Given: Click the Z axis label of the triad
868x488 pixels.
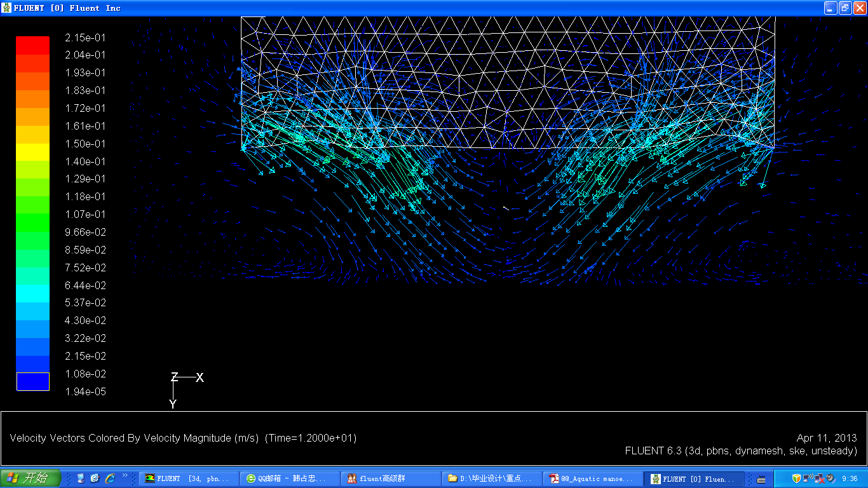Looking at the screenshot, I should (x=174, y=377).
